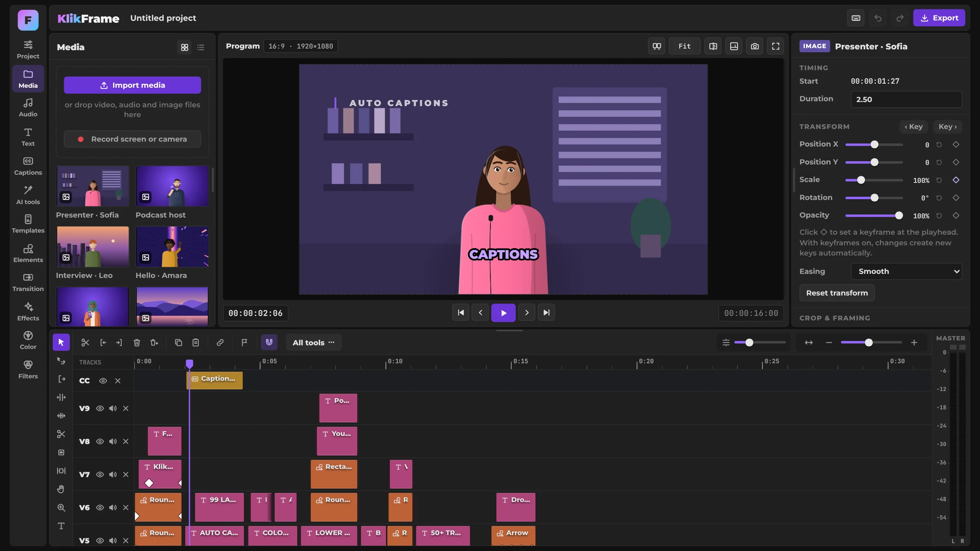Hide the CC captions track
This screenshot has height=551, width=980.
click(x=103, y=381)
